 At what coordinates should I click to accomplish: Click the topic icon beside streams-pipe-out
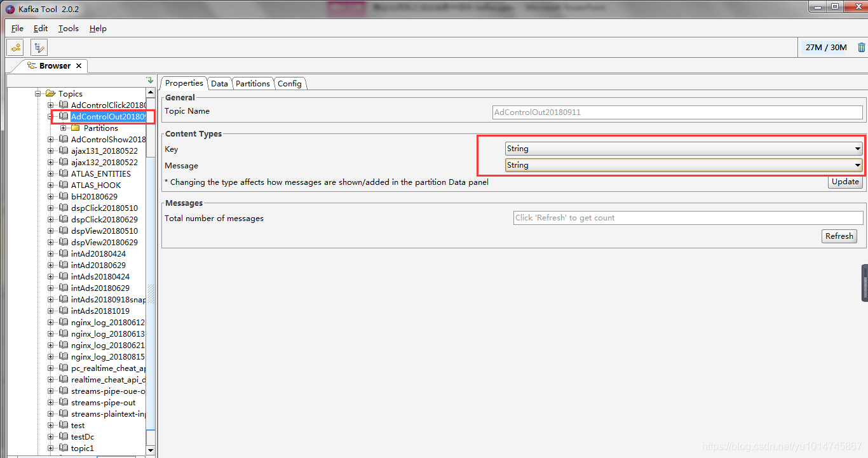64,402
